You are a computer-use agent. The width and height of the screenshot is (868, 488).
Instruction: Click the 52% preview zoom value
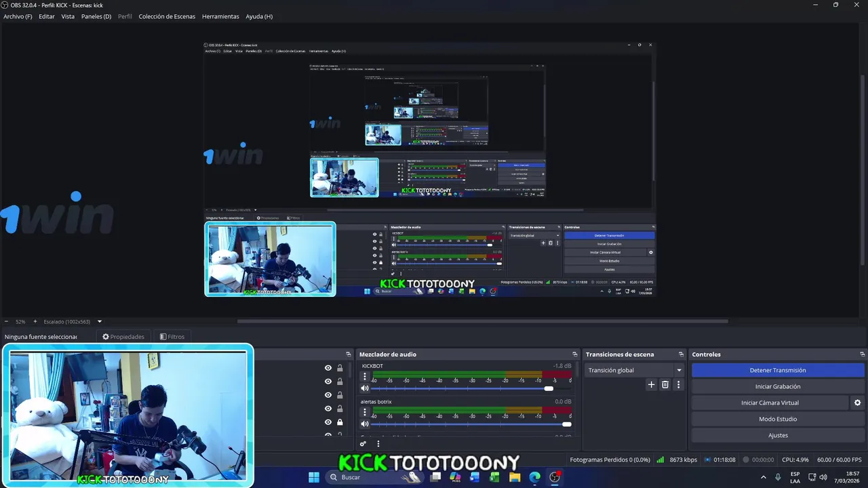coord(20,321)
